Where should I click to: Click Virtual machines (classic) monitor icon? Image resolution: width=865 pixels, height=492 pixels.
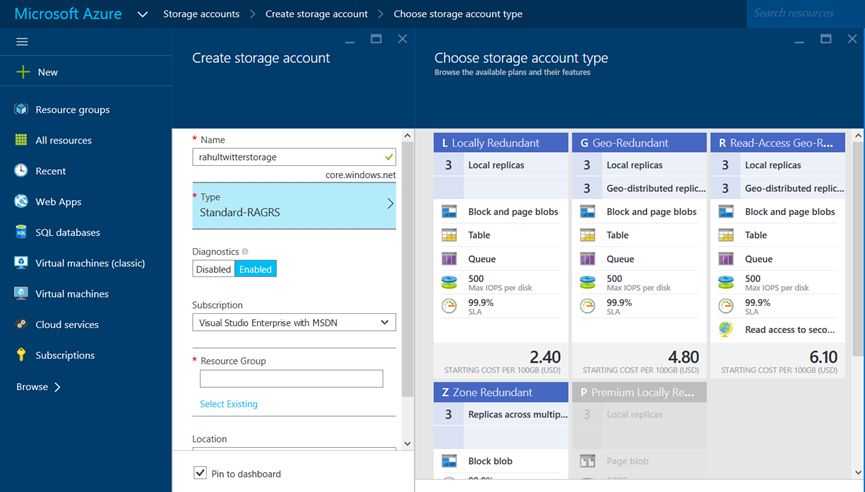(21, 263)
